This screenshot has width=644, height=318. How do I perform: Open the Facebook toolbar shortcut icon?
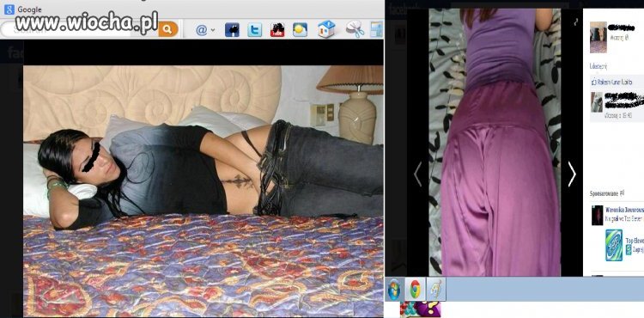232,29
